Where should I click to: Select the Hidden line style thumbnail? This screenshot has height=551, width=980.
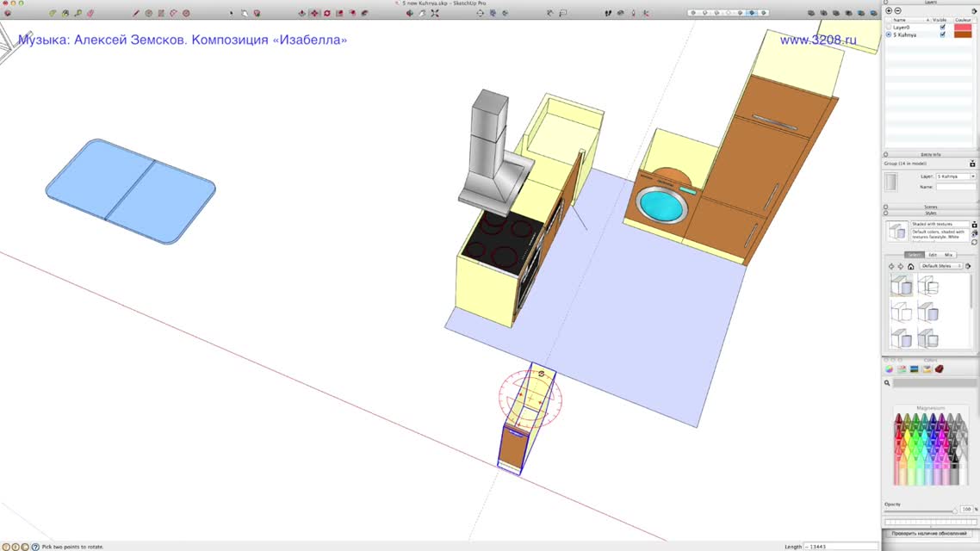click(902, 312)
